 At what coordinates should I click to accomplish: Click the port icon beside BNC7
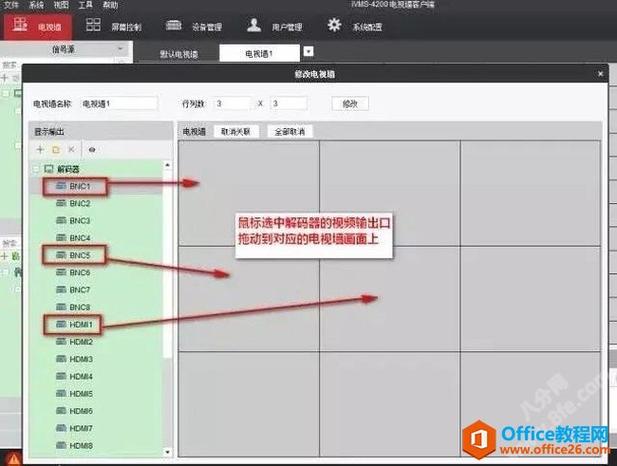coord(61,289)
